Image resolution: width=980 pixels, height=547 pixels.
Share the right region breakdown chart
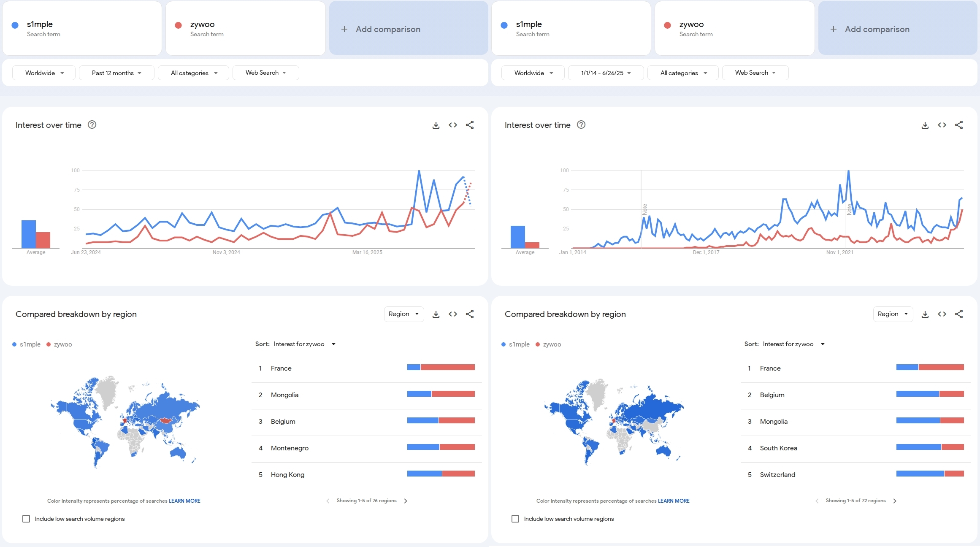(959, 314)
